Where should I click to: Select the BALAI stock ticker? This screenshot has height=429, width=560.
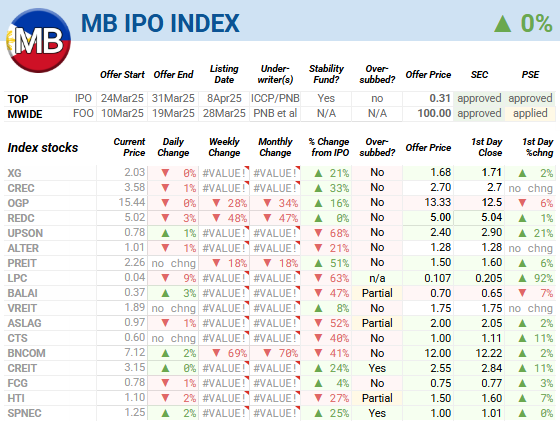coord(22,293)
